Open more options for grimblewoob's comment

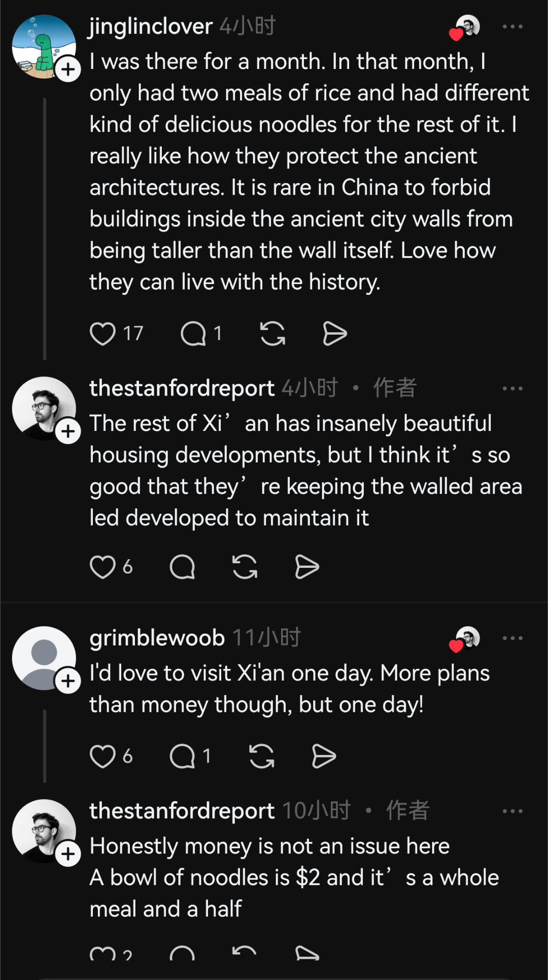[512, 638]
